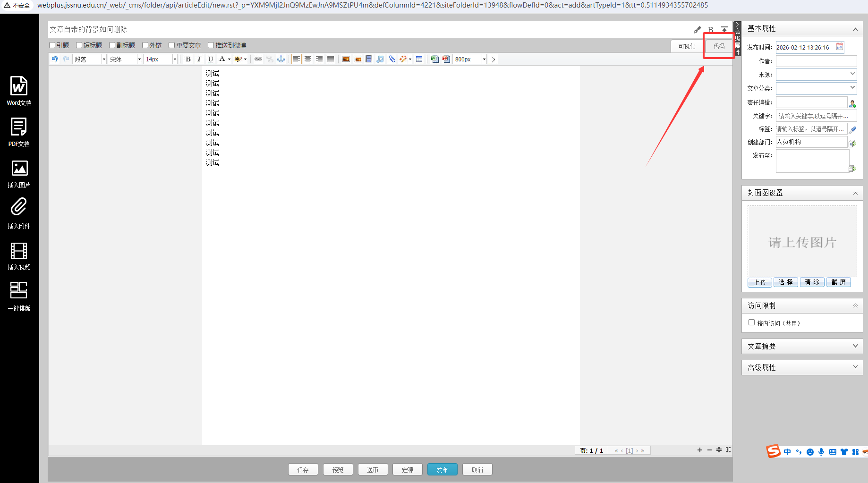The height and width of the screenshot is (483, 868).
Task: Center-align the text
Action: tap(308, 59)
